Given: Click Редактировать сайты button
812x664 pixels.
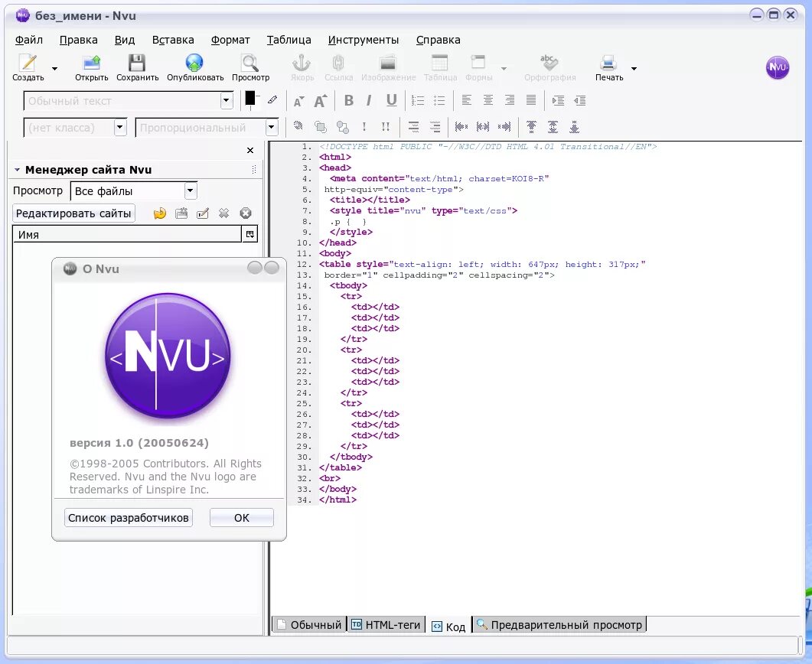Looking at the screenshot, I should click(x=73, y=213).
